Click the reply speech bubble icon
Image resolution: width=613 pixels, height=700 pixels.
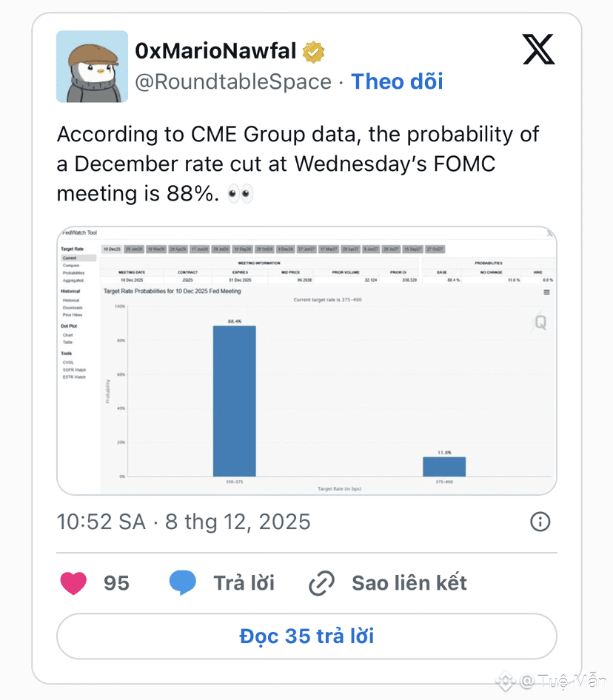point(183,583)
